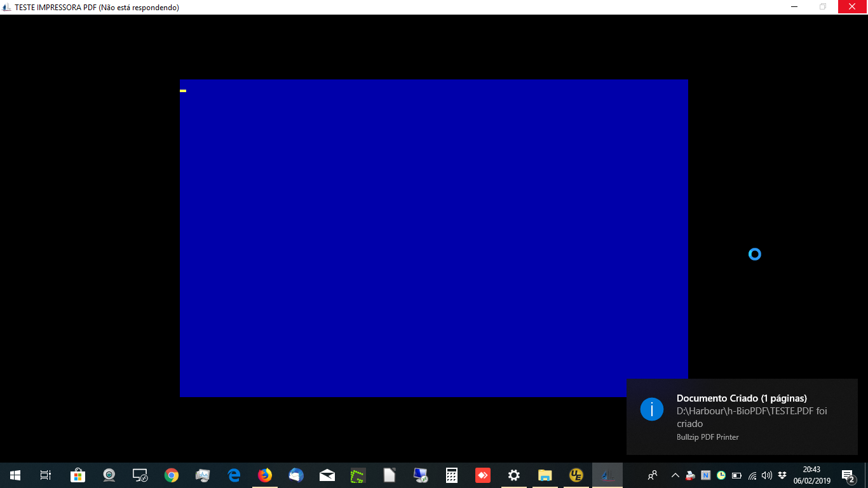This screenshot has height=488, width=868.
Task: Check the battery status icon
Action: click(x=737, y=475)
